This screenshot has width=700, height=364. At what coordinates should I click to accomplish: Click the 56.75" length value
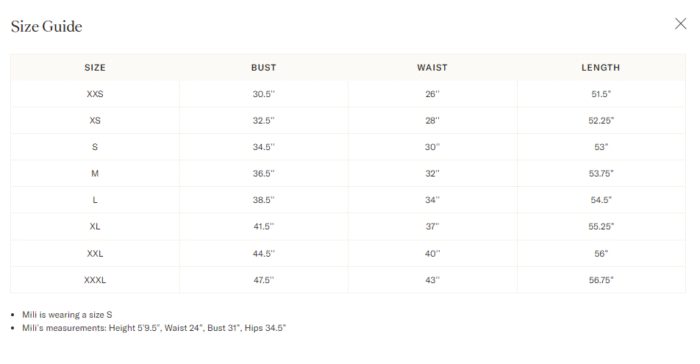(x=601, y=280)
